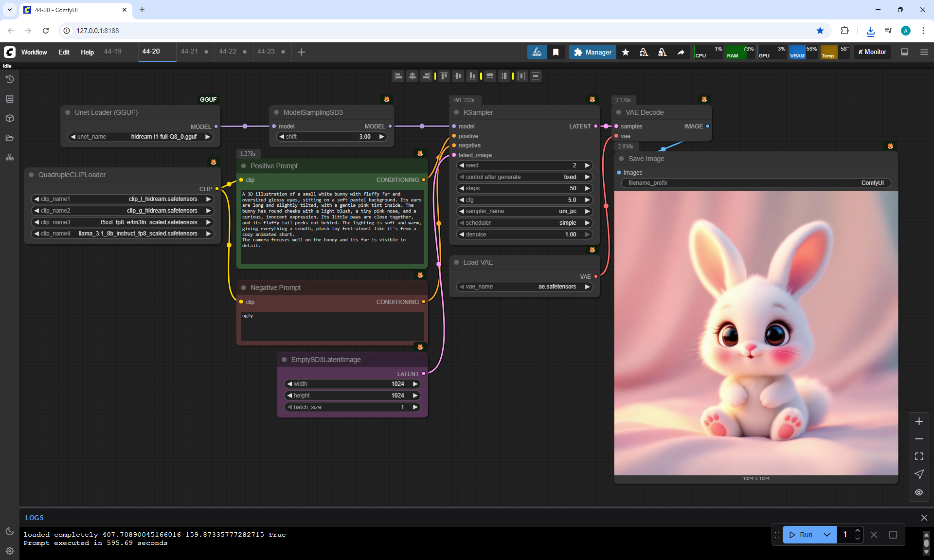Image resolution: width=934 pixels, height=560 pixels.
Task: Click the Manager button
Action: click(593, 52)
